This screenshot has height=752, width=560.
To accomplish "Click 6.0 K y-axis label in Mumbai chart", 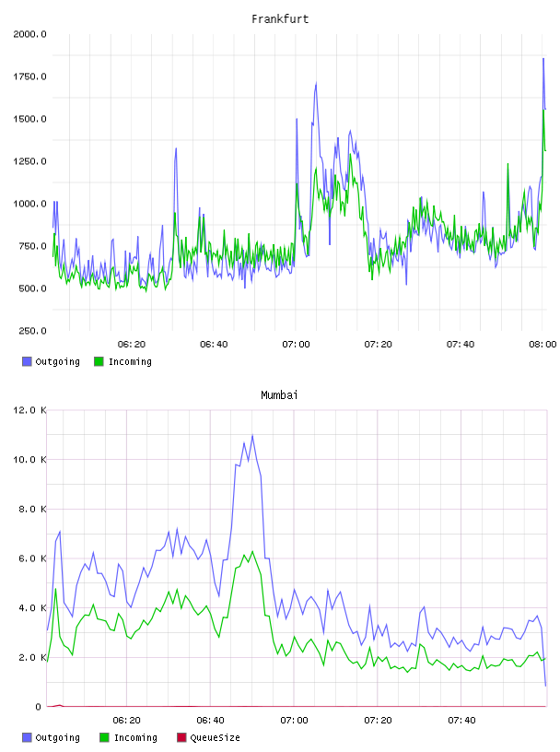I will point(32,558).
